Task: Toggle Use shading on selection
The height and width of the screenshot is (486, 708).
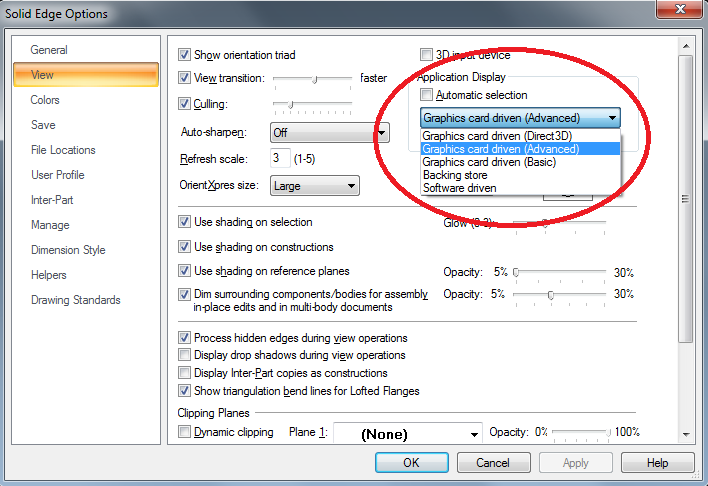Action: coord(184,222)
